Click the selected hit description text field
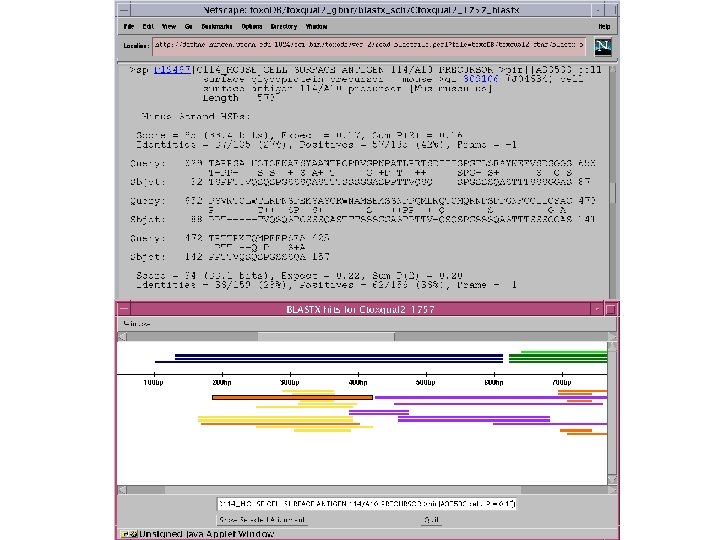Viewport: 720px width, 540px height. click(366, 504)
